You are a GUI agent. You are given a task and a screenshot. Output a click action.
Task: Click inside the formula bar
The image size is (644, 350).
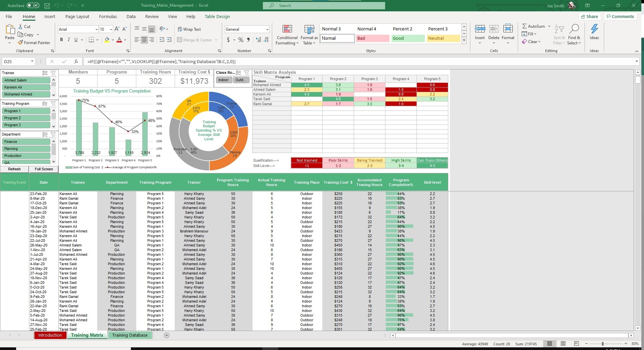click(x=234, y=61)
